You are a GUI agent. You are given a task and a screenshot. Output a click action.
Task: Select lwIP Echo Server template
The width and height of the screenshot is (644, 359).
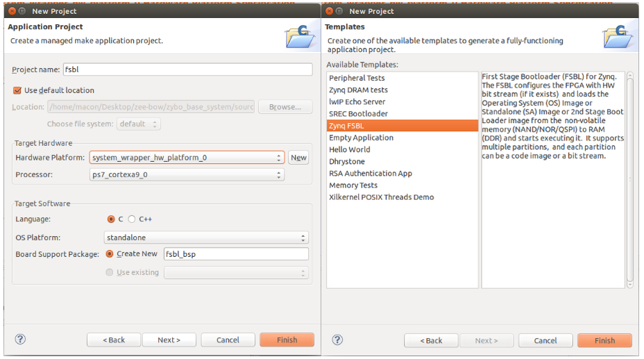coord(402,102)
